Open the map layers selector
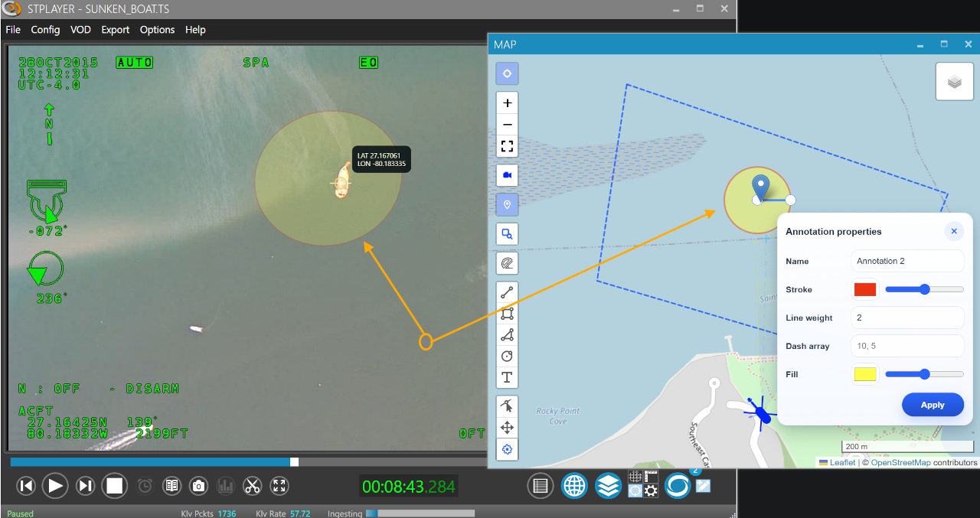The image size is (980, 518). click(x=955, y=82)
